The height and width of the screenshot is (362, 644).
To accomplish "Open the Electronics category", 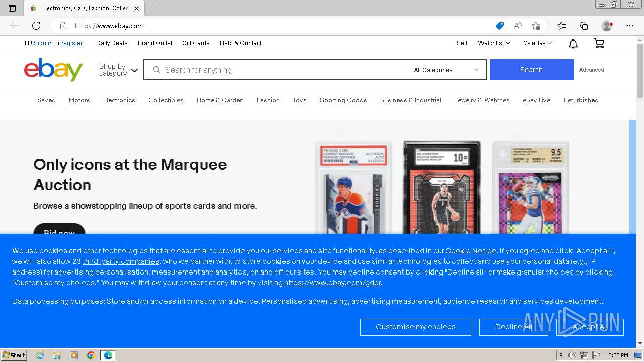I will pyautogui.click(x=119, y=100).
